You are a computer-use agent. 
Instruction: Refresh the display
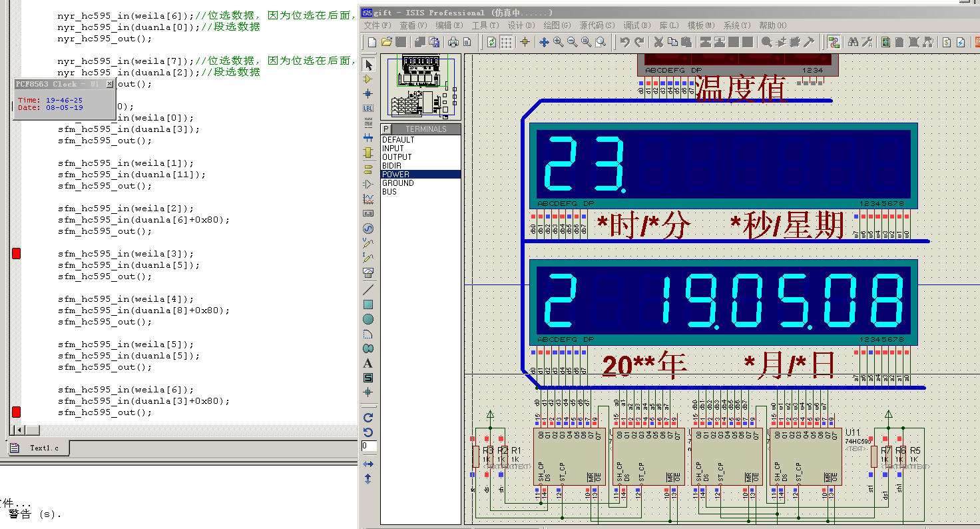coord(491,42)
